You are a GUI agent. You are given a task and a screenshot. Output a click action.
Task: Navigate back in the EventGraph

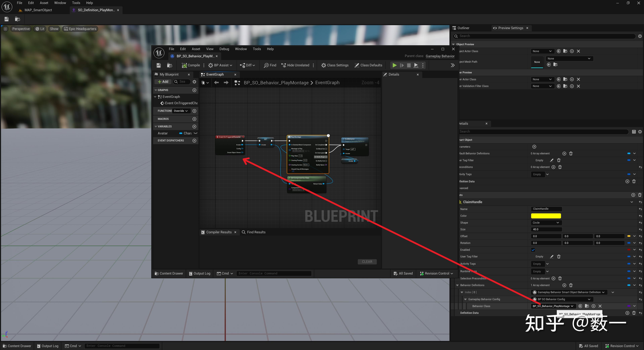pyautogui.click(x=216, y=83)
